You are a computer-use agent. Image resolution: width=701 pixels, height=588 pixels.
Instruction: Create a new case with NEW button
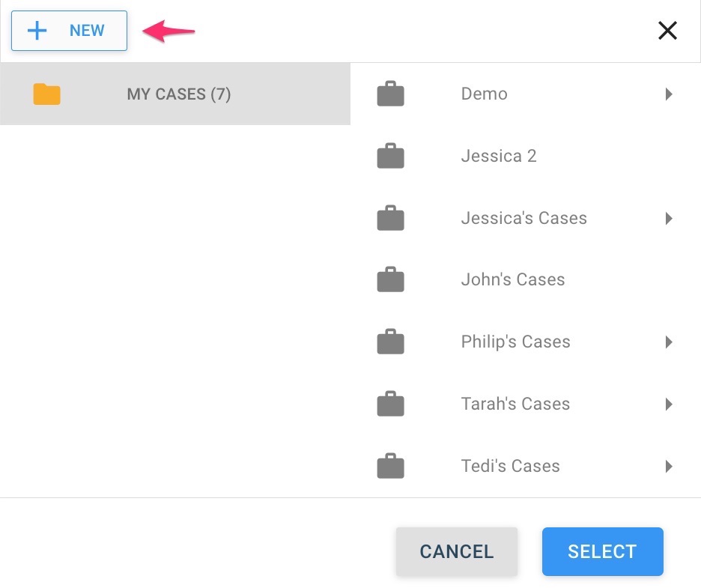coord(69,31)
